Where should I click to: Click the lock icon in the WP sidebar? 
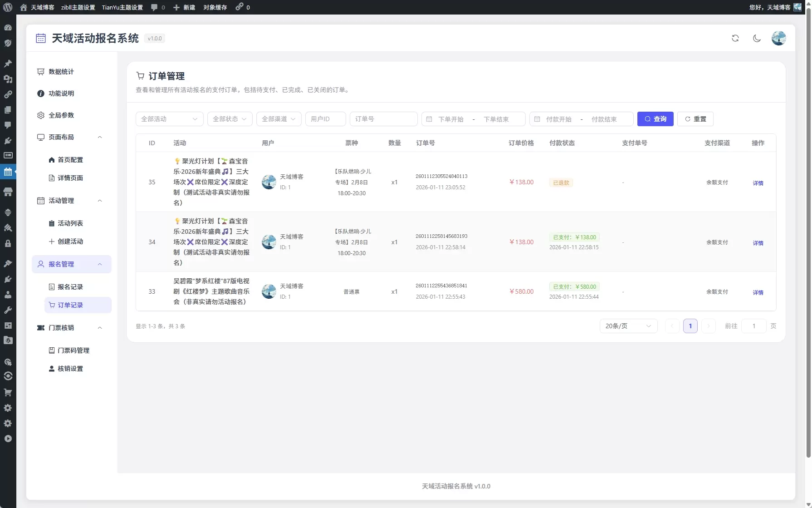tap(8, 243)
